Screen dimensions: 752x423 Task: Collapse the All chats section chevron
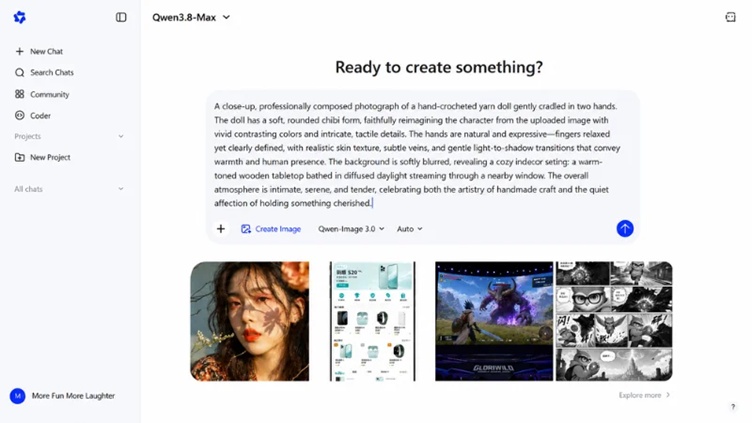tap(121, 189)
